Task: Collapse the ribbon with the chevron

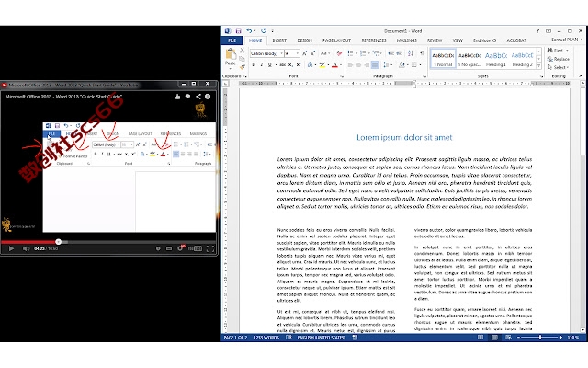Action: tap(581, 76)
